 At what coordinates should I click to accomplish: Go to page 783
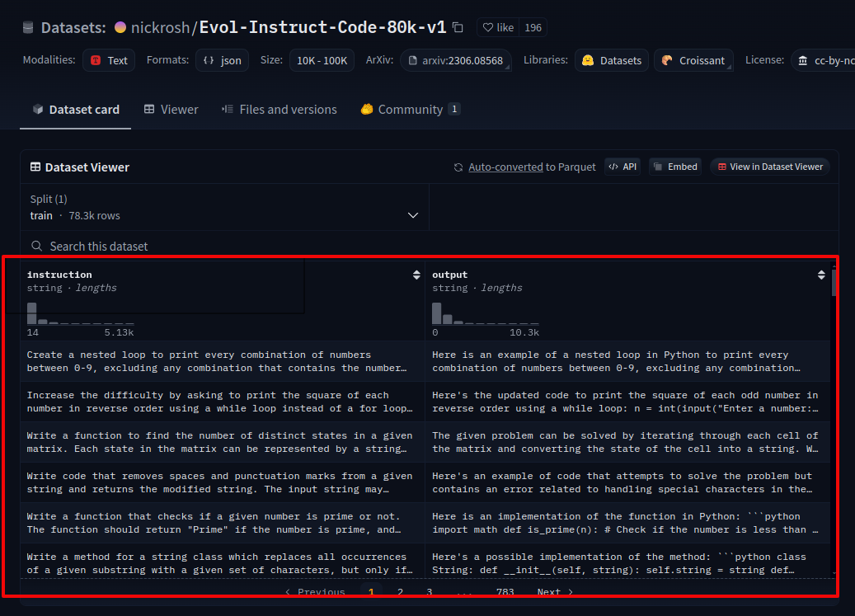[x=505, y=592]
